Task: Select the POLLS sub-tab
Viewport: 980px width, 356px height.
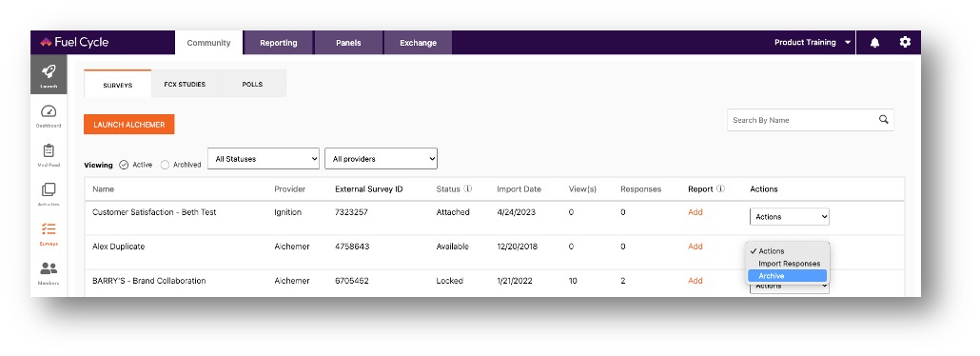Action: point(252,84)
